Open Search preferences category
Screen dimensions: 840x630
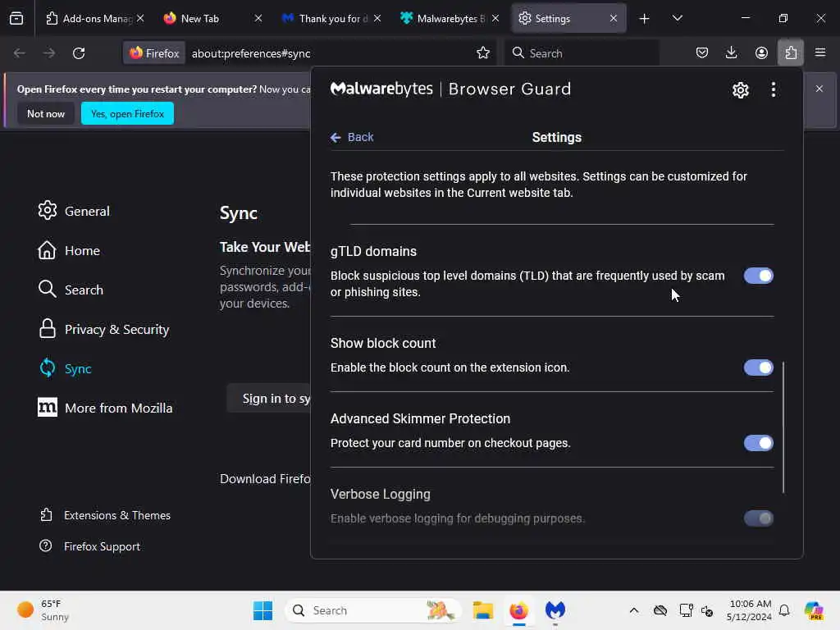click(x=71, y=290)
